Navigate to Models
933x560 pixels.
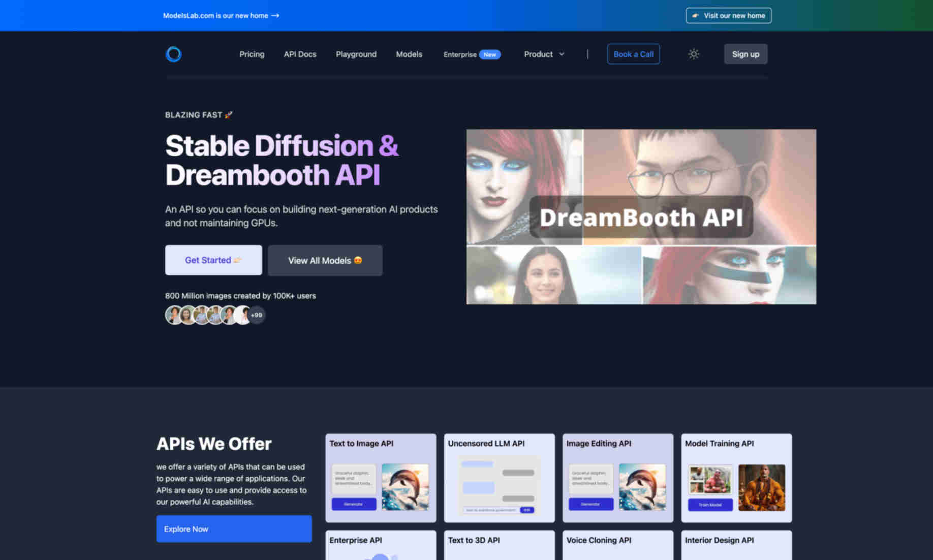coord(409,54)
